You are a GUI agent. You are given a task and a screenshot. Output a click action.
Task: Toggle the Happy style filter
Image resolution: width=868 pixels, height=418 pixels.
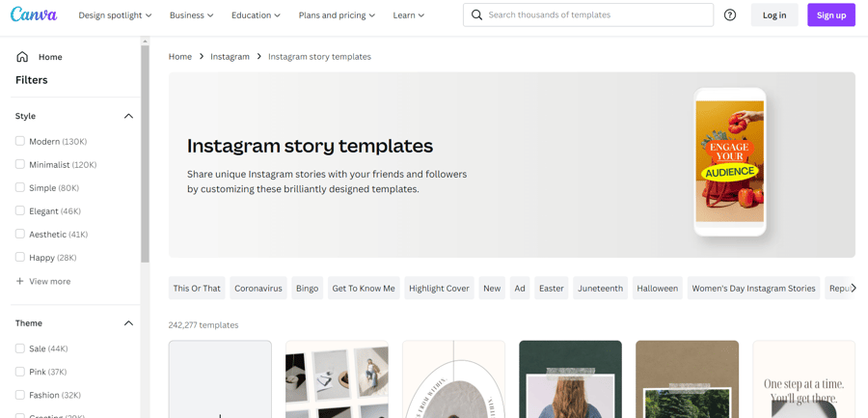pyautogui.click(x=20, y=258)
